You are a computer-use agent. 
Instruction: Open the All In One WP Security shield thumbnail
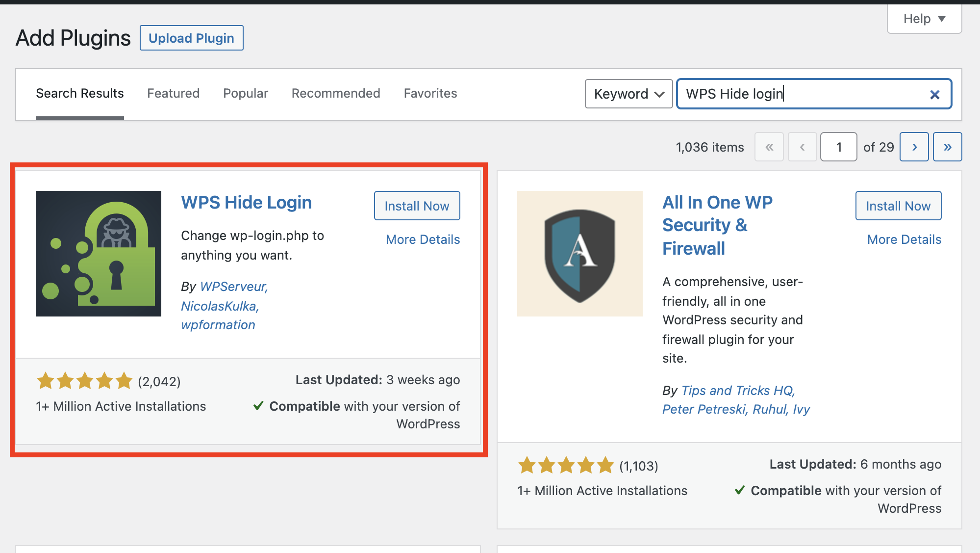tap(580, 254)
